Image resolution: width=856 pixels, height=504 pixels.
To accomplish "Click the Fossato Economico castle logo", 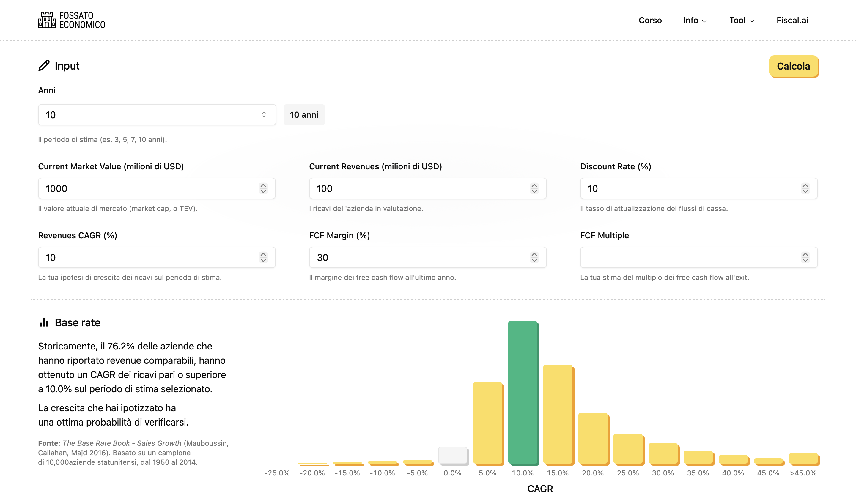I will tap(47, 20).
